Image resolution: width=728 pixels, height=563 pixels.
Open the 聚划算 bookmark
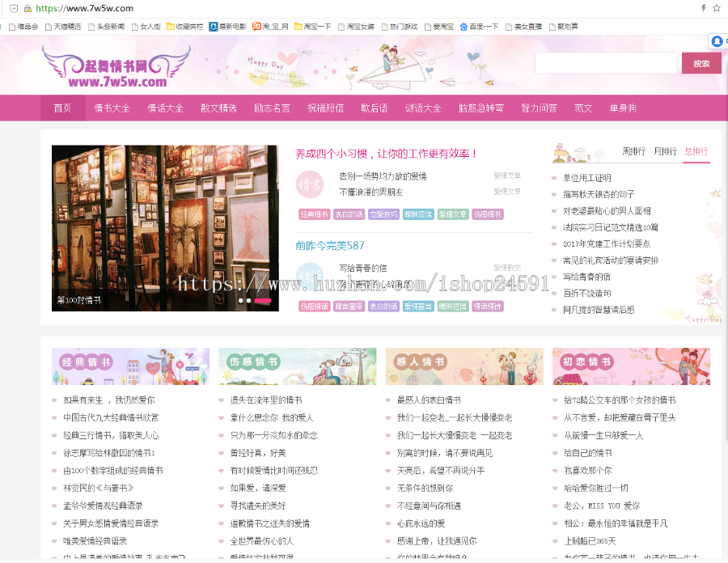564,27
